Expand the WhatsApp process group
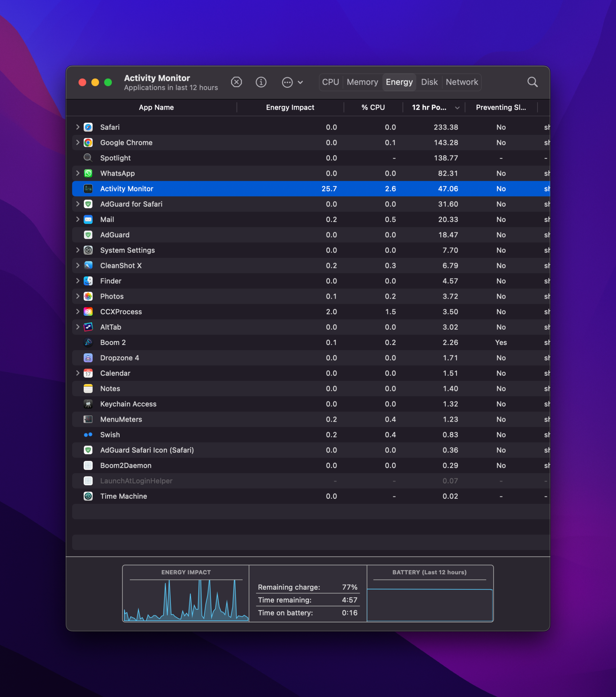The height and width of the screenshot is (697, 616). pyautogui.click(x=78, y=173)
